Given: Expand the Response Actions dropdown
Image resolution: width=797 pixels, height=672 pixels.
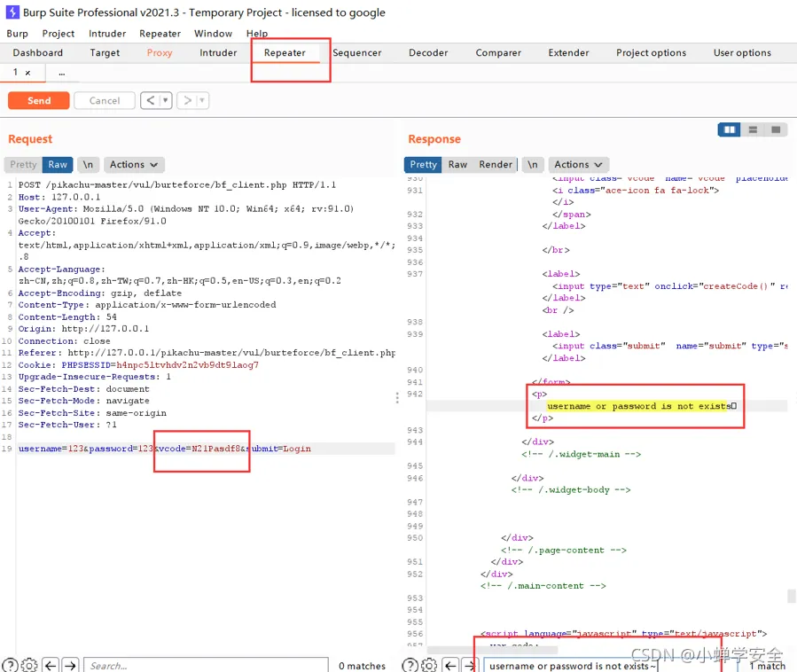Looking at the screenshot, I should 578,164.
